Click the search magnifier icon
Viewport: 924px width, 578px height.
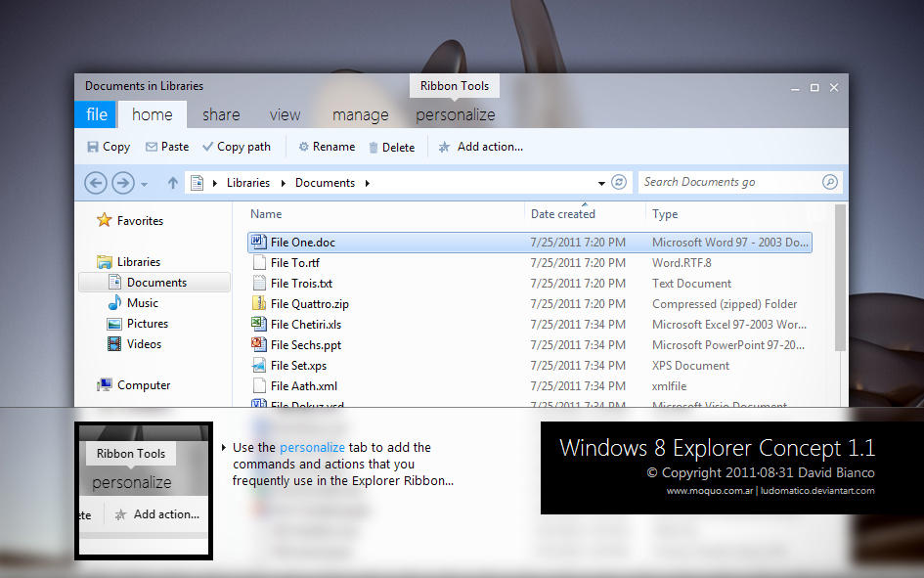(x=829, y=182)
